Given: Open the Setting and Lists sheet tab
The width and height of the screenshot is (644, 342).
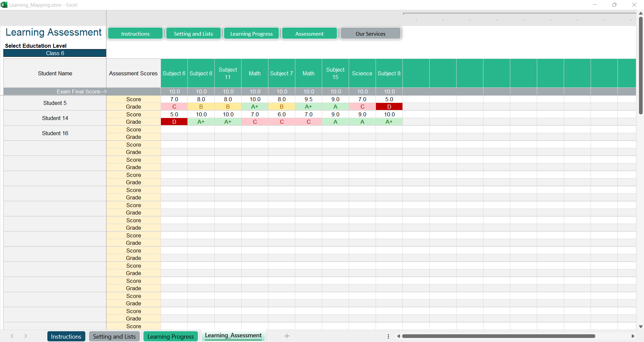Looking at the screenshot, I should [114, 336].
